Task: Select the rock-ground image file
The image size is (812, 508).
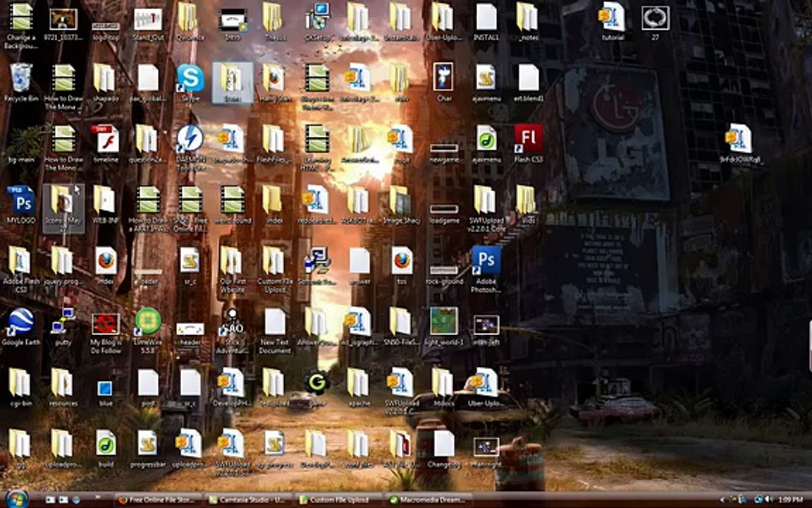Action: pyautogui.click(x=444, y=275)
